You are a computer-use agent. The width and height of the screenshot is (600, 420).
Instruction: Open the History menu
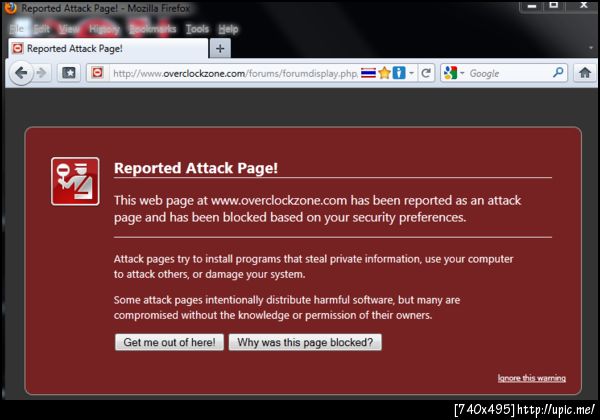[x=104, y=29]
